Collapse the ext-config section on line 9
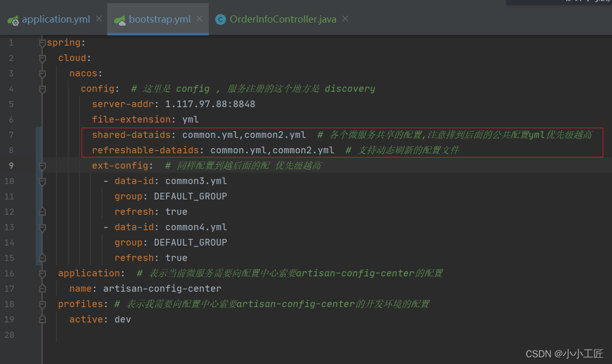The image size is (612, 364). pyautogui.click(x=43, y=166)
